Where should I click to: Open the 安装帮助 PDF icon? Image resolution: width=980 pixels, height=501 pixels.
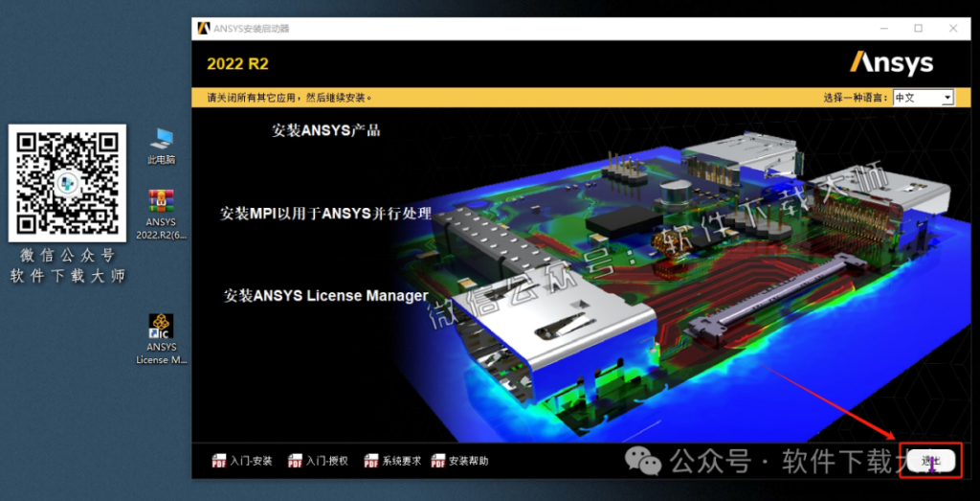[438, 462]
